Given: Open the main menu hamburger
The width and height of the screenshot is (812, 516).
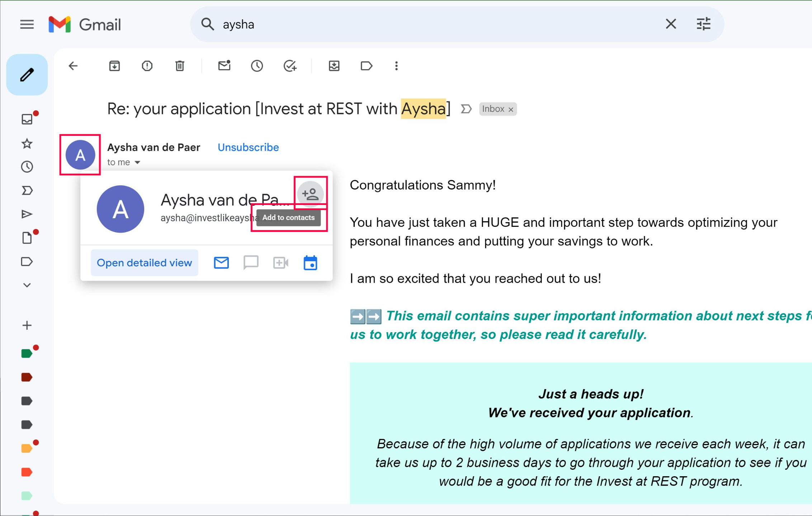Looking at the screenshot, I should (27, 24).
